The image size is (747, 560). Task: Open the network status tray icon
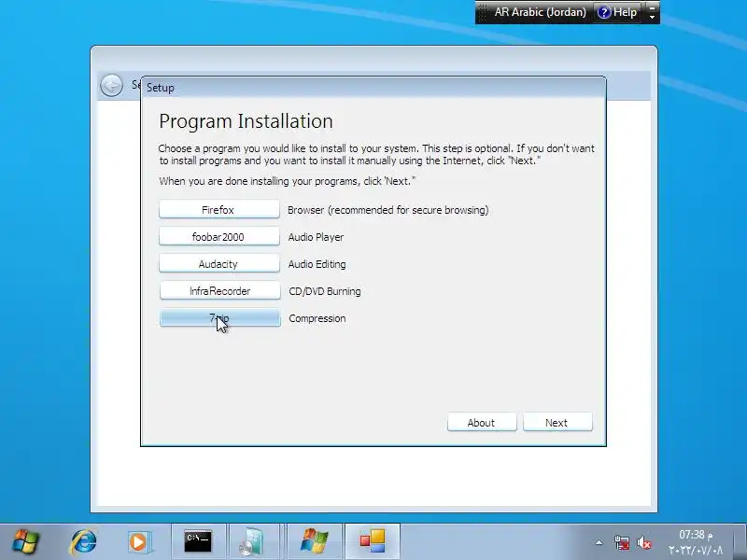(621, 542)
